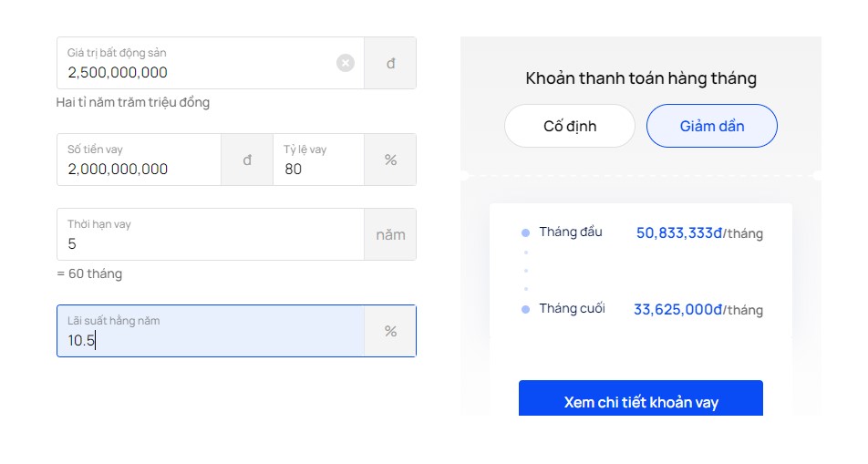Viewport: 868px width, 464px height.
Task: Click the đ unit beside property value
Action: (x=390, y=64)
